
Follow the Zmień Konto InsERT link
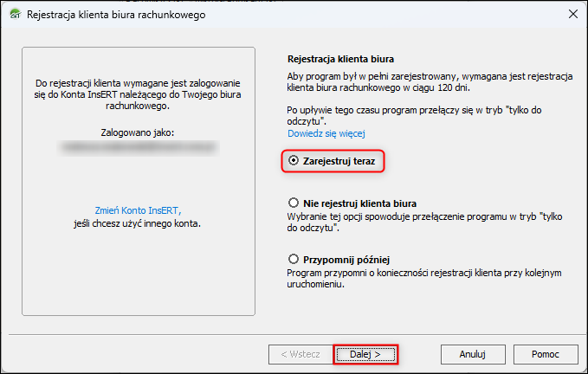[x=138, y=210]
